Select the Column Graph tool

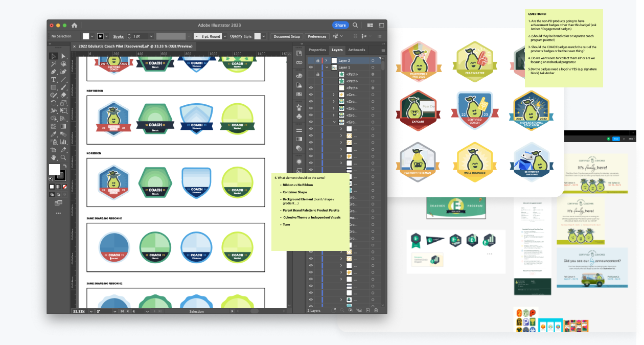[63, 143]
